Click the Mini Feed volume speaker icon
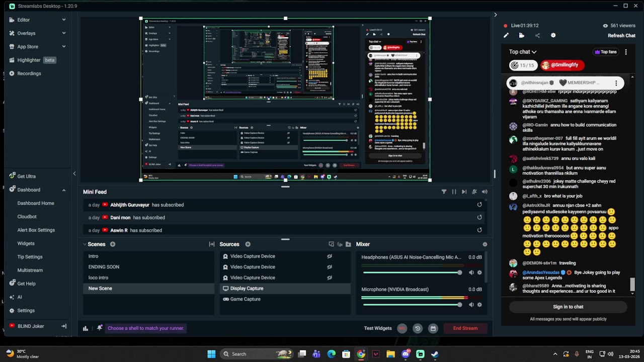644x362 pixels. 485,192
